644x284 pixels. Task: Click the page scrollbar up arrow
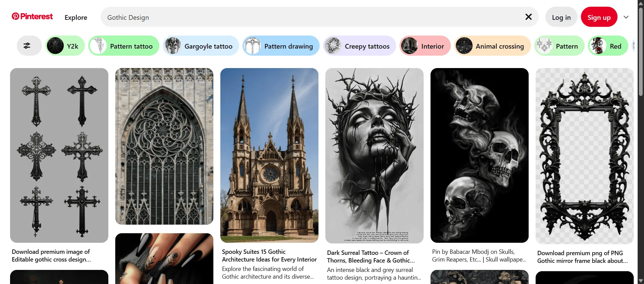point(641,3)
